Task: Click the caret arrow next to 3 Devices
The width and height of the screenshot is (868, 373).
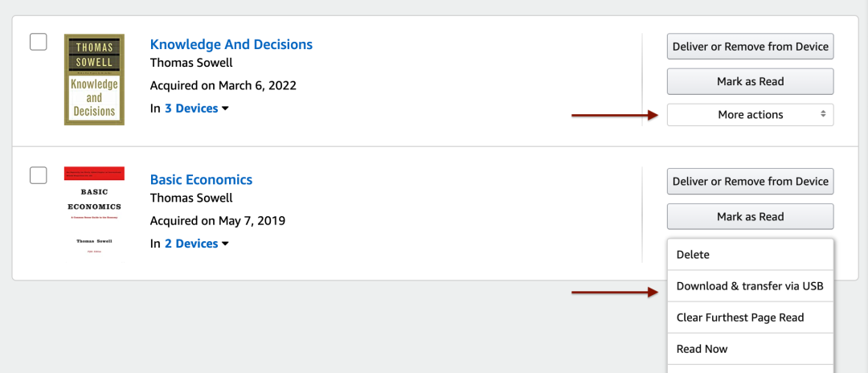Action: point(225,109)
